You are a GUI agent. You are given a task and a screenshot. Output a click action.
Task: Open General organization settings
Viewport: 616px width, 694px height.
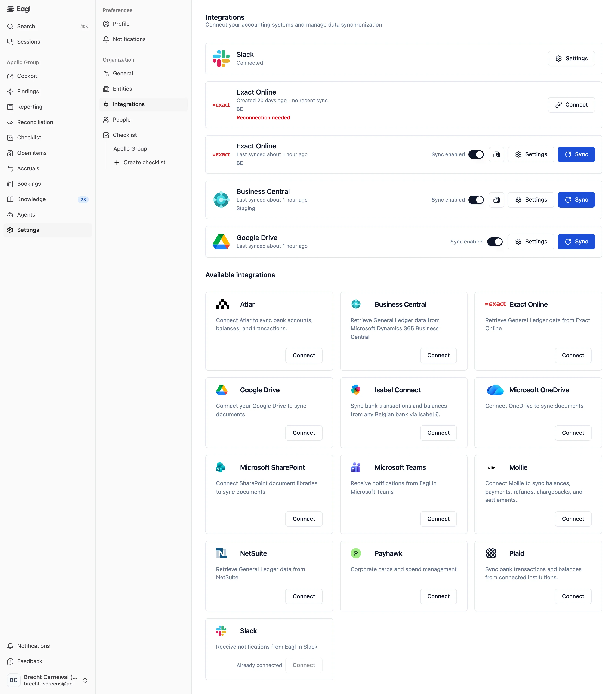coord(143,73)
